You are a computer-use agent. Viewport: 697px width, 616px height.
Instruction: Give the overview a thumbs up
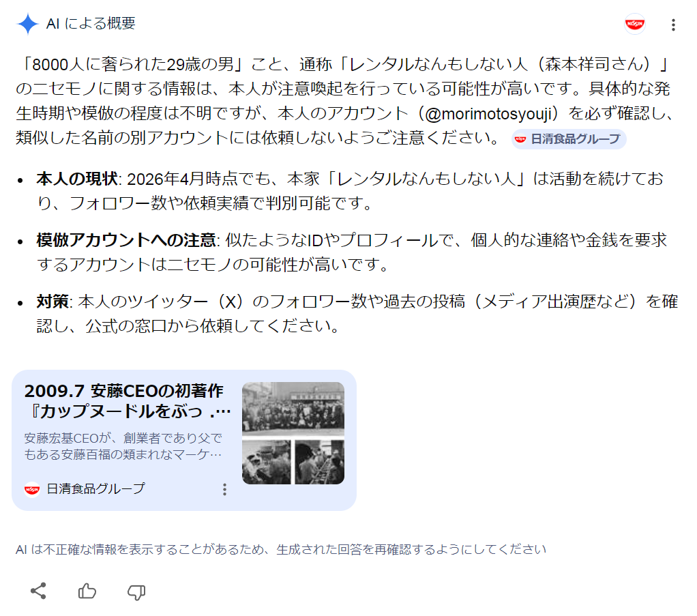[x=87, y=591]
